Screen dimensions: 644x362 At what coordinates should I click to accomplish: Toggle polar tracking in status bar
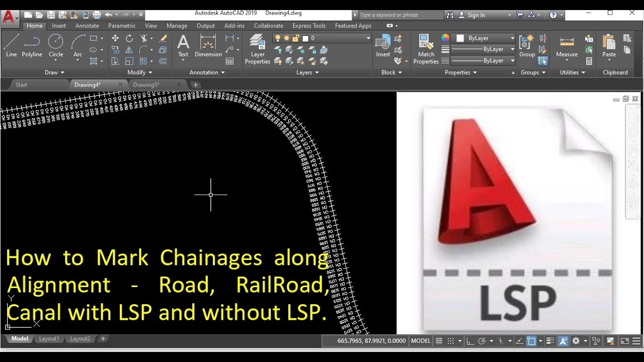(x=481, y=341)
